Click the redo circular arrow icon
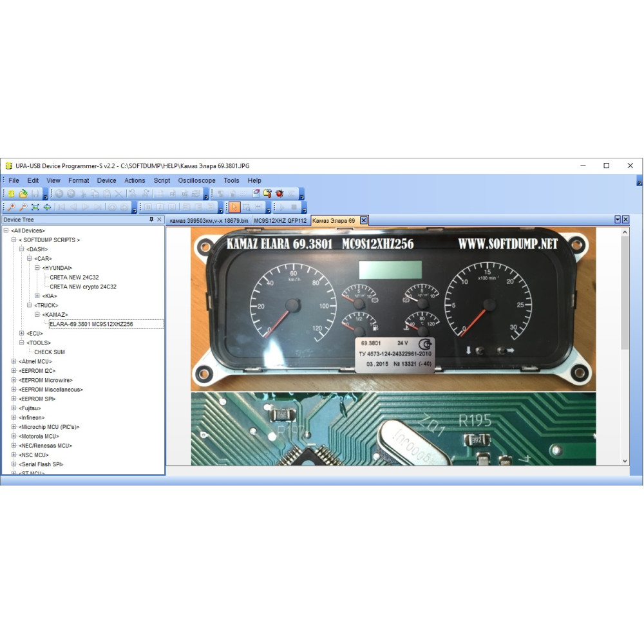Screen dimensions: 644x644 click(x=71, y=193)
